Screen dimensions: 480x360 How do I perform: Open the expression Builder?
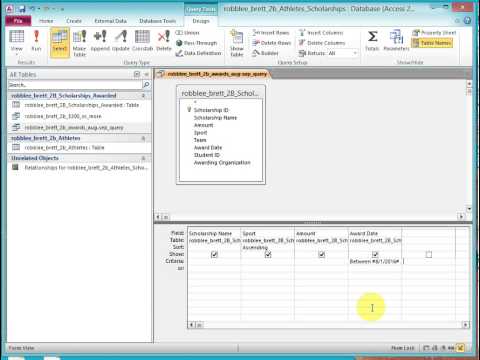(265, 53)
